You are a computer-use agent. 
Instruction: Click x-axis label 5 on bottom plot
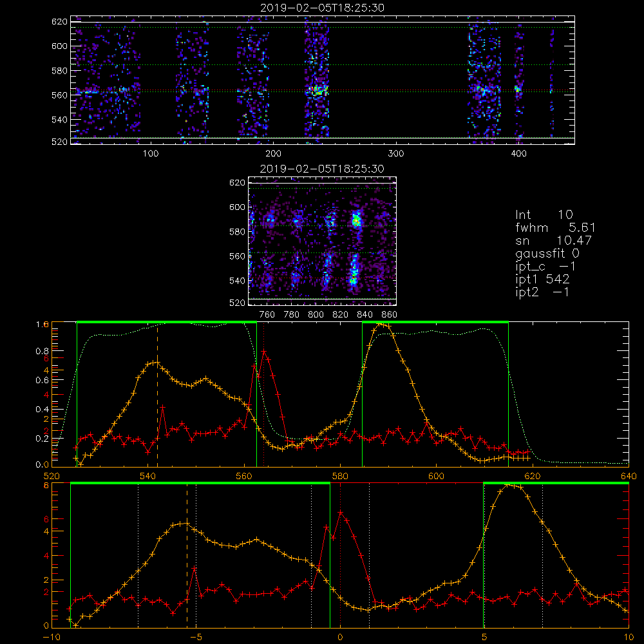click(x=484, y=638)
